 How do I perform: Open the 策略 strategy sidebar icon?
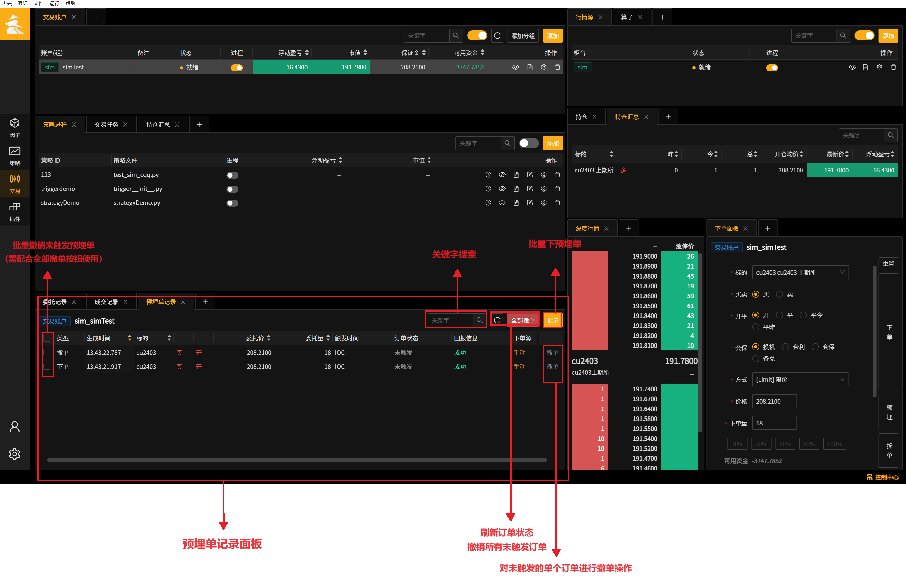pos(15,156)
